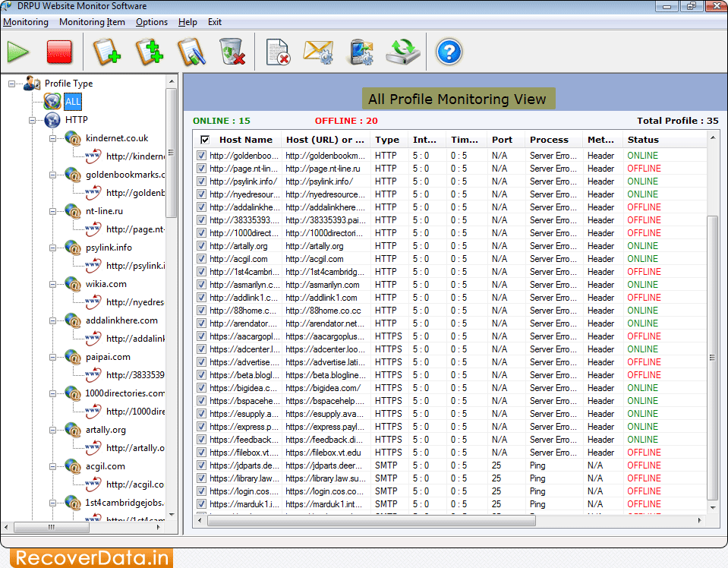Click the tree panel horizontal scrollbar thumb
Image resolution: width=728 pixels, height=568 pixels.
pos(52,527)
